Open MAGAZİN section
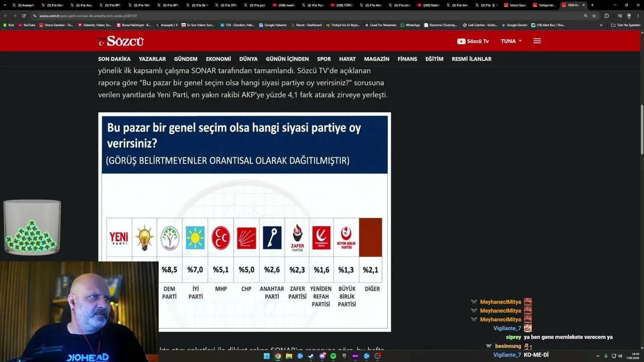The height and width of the screenshot is (362, 644). click(376, 59)
